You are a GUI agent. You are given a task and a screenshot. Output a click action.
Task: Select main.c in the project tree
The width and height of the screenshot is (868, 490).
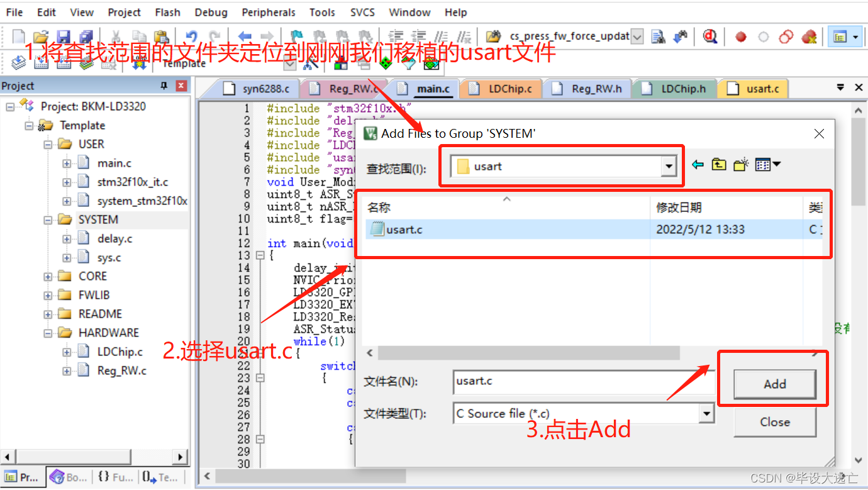click(x=114, y=164)
